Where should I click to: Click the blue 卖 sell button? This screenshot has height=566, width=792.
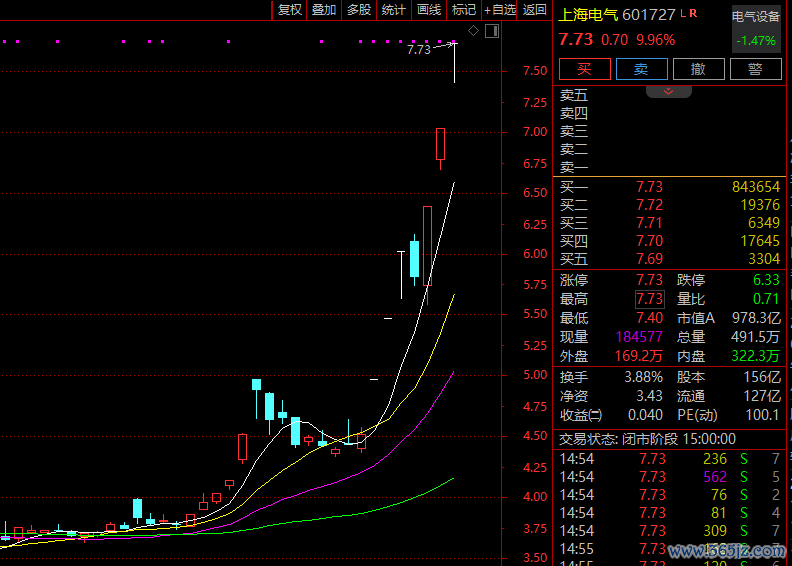[x=641, y=69]
